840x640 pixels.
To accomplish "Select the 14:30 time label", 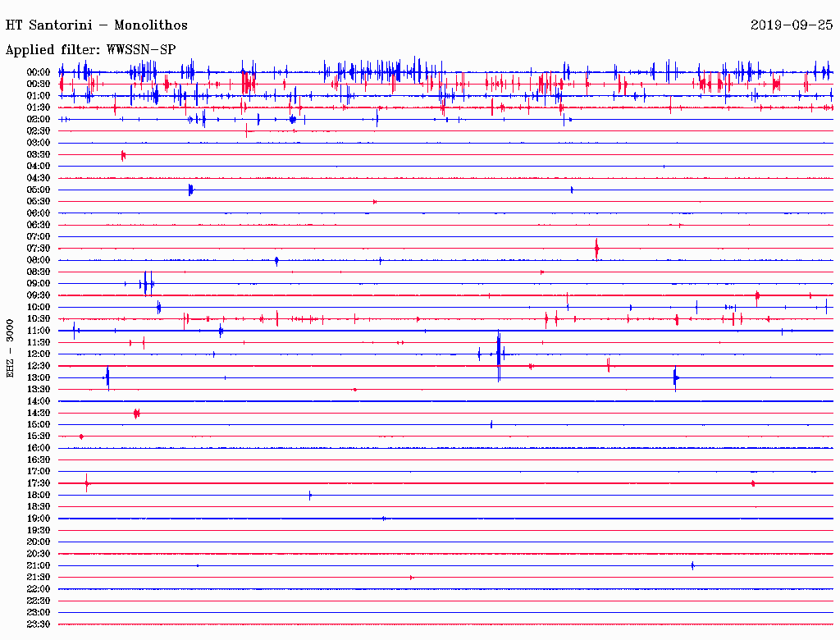I will pos(39,414).
